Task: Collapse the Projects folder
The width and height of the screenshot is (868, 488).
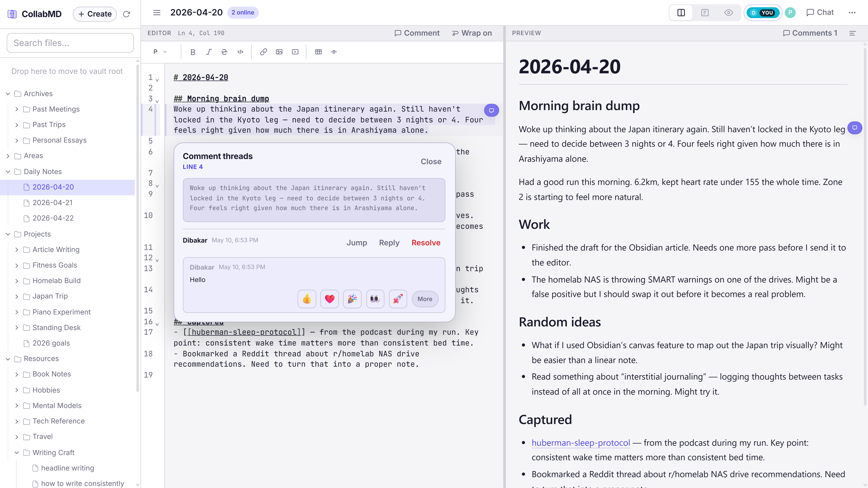Action: [8, 234]
